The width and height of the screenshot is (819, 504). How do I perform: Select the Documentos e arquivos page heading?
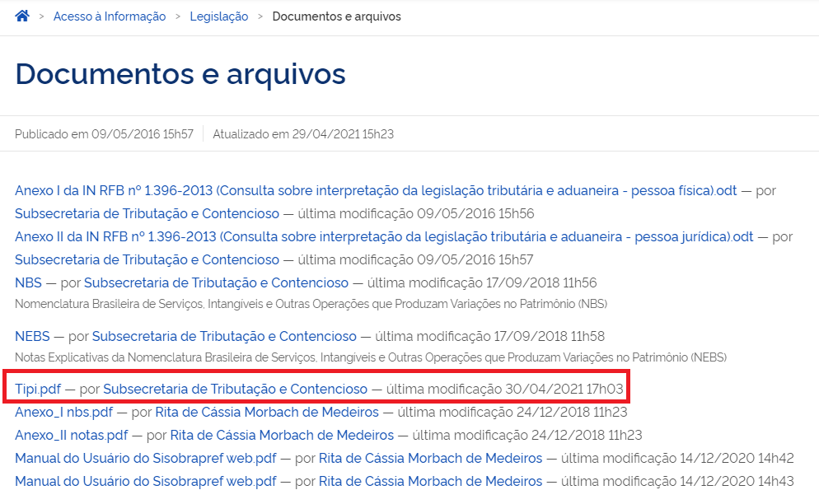click(180, 73)
